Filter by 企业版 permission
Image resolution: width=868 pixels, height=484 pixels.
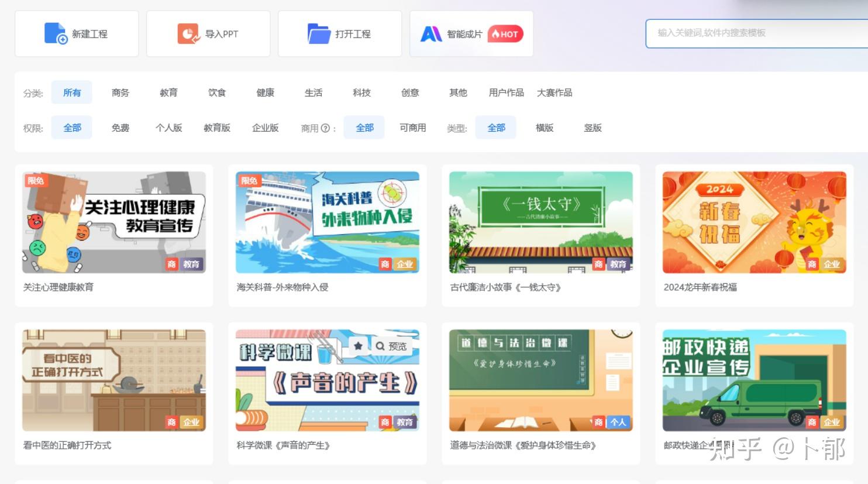point(265,128)
